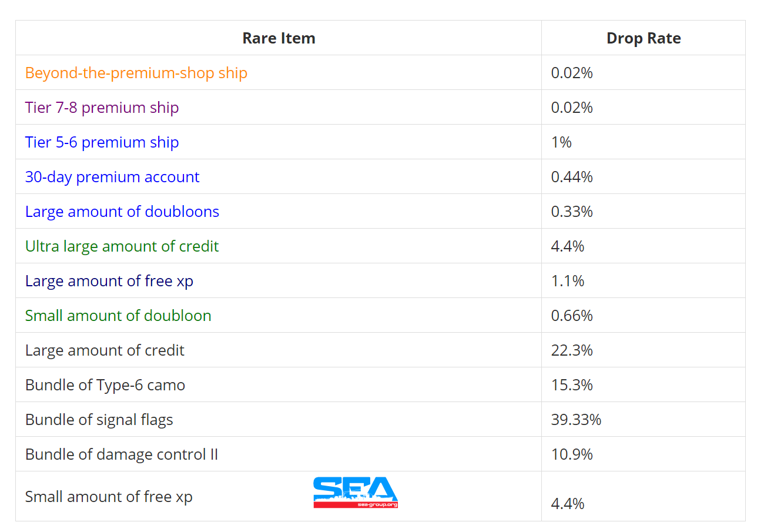
Task: Click the 30-day premium account text
Action: pyautogui.click(x=112, y=177)
